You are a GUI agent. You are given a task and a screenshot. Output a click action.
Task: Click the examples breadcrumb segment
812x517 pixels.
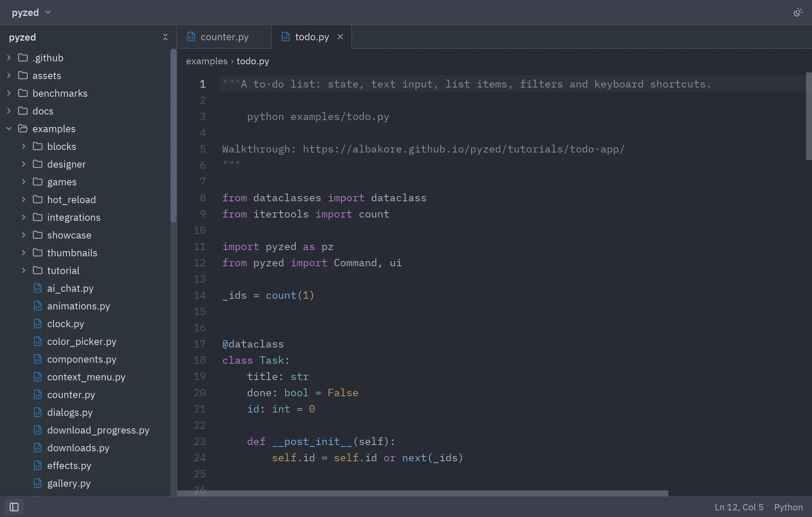(207, 61)
